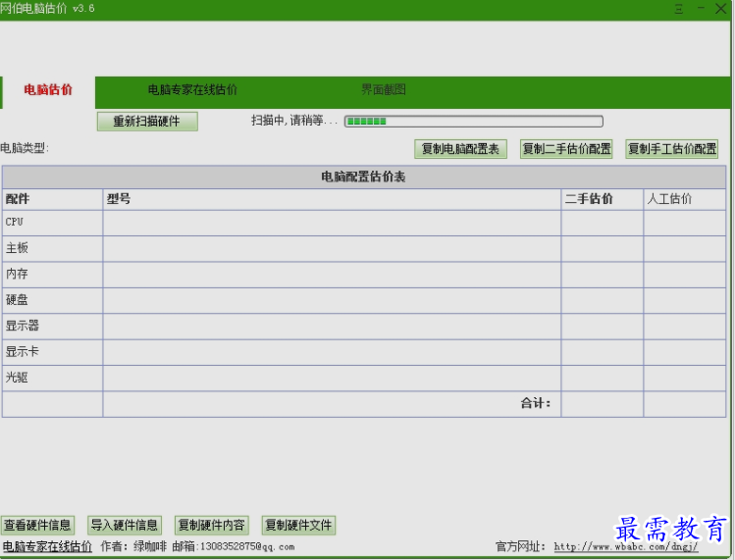Click 复制手工估价配置 button

click(x=672, y=149)
